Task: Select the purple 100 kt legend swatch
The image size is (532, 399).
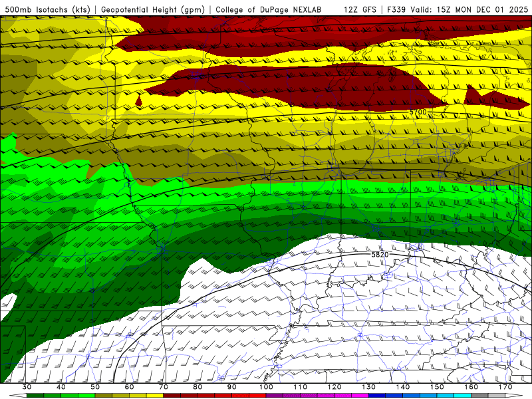Action: point(275,396)
